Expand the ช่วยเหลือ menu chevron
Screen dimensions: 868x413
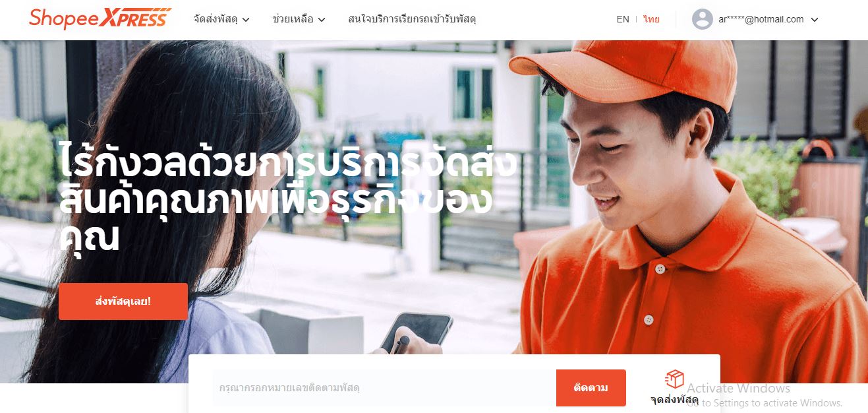click(322, 20)
